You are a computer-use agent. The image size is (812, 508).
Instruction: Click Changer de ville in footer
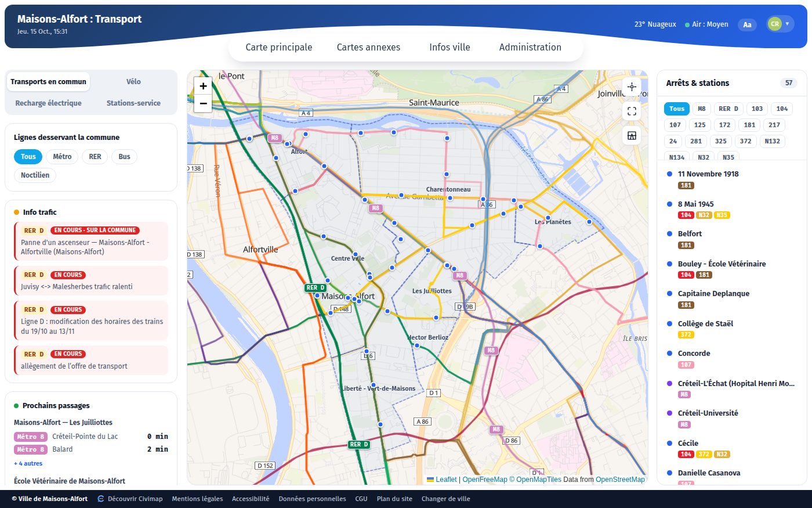445,499
